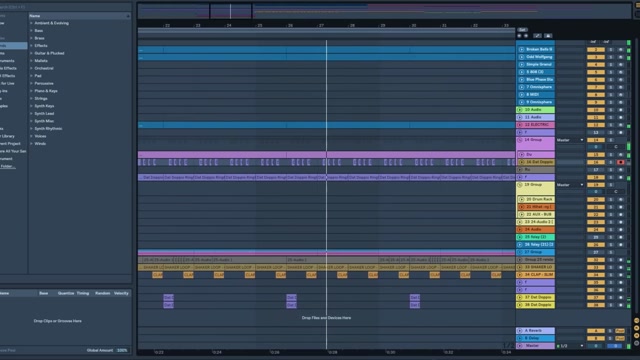The image size is (640, 360).
Task: Expand the Piano & Keys folder
Action: pyautogui.click(x=31, y=91)
